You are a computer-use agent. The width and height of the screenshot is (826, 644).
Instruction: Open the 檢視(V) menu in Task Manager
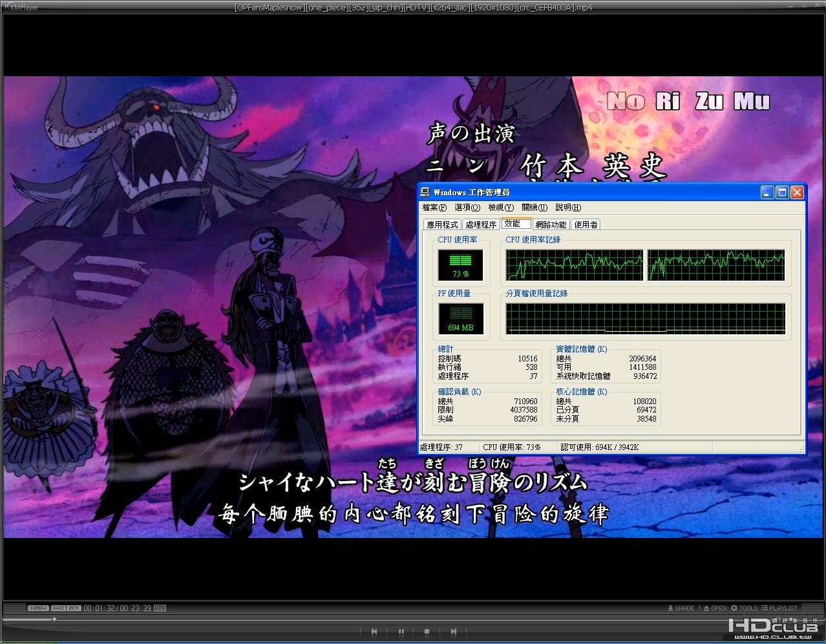click(x=501, y=208)
